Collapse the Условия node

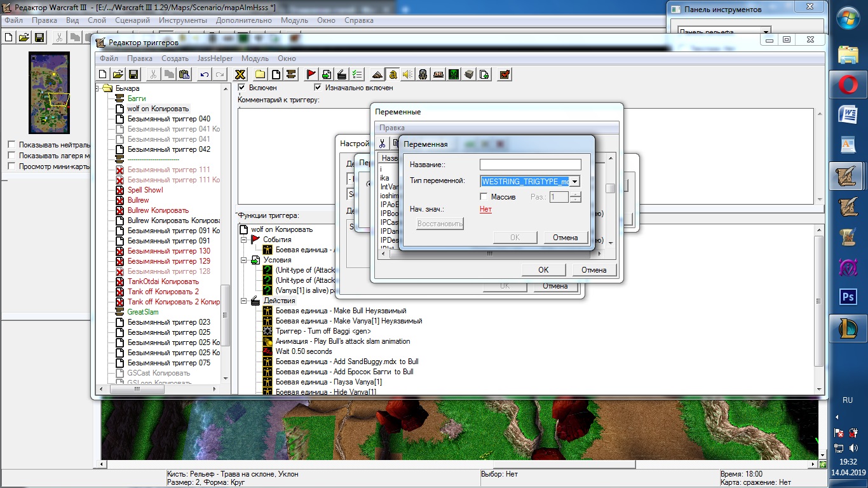click(x=244, y=260)
